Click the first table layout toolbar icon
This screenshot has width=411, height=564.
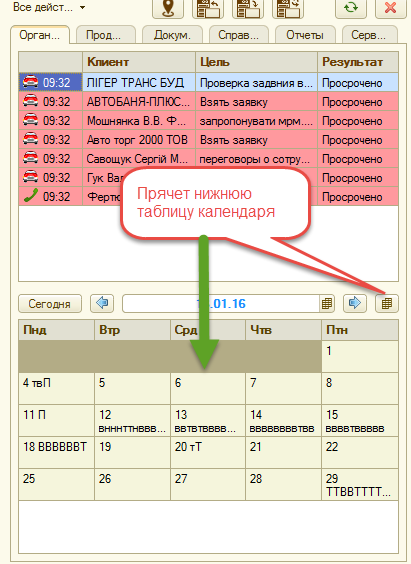pos(208,8)
